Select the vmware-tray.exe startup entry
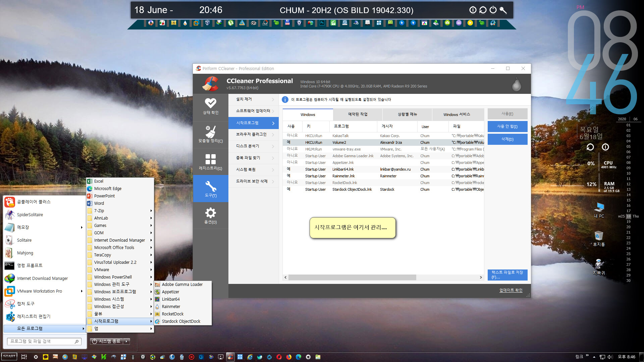This screenshot has width=644, height=362. (x=383, y=149)
